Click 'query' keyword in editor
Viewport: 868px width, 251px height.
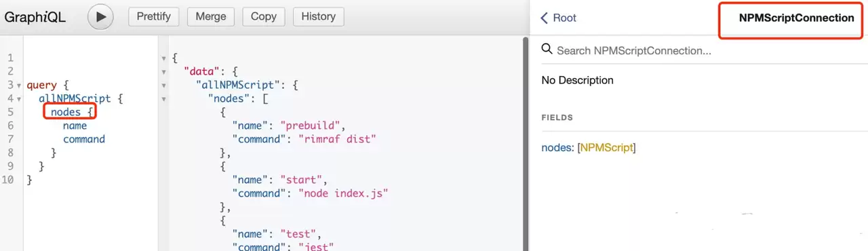coord(41,85)
